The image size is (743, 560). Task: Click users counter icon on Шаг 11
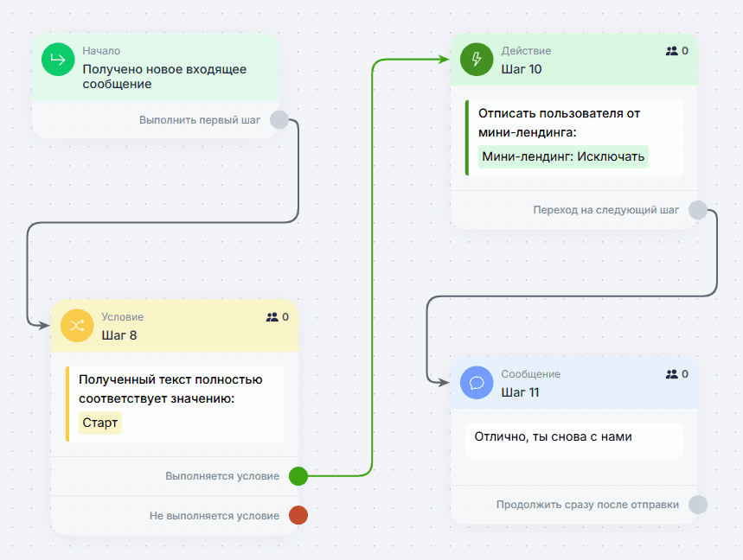coord(672,374)
